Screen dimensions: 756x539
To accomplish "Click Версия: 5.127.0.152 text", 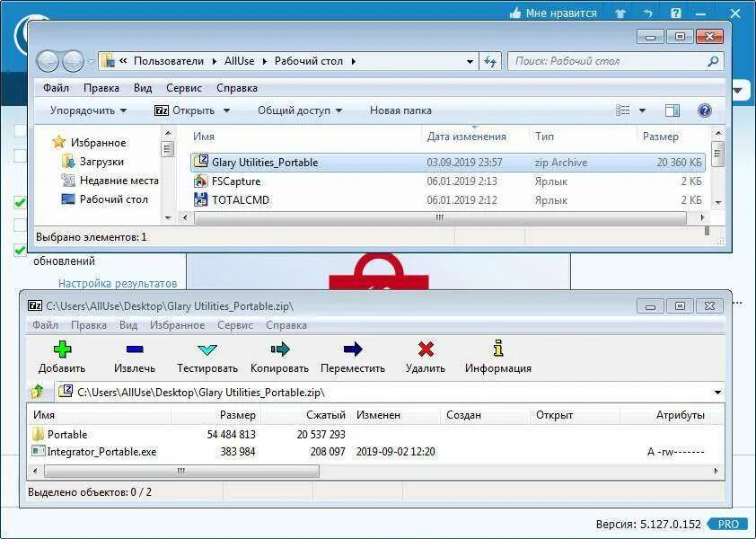I will pos(648,524).
